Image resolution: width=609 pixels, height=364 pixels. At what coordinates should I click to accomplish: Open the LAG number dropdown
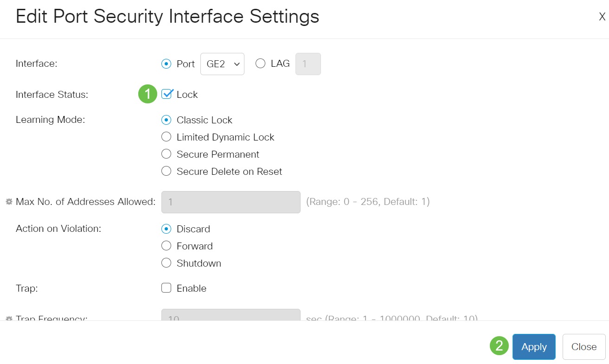point(308,64)
